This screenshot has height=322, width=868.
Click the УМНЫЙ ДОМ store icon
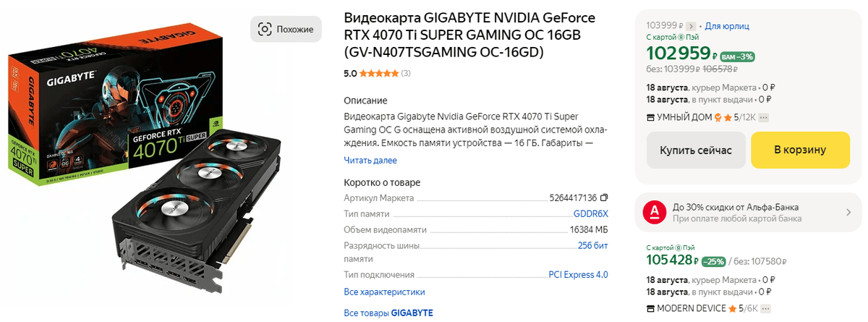click(650, 117)
